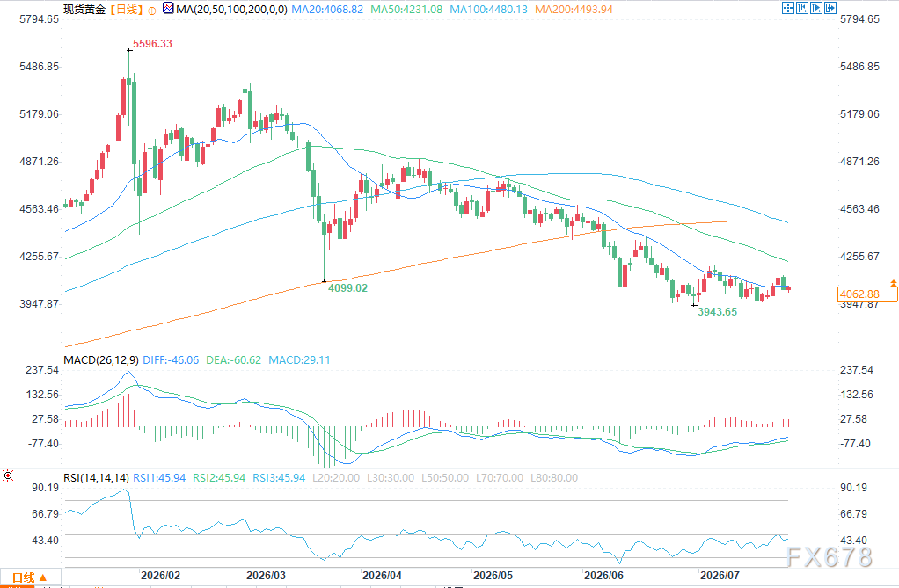
Task: Open the 日线 period dropdown at bottom left
Action: pyautogui.click(x=29, y=577)
